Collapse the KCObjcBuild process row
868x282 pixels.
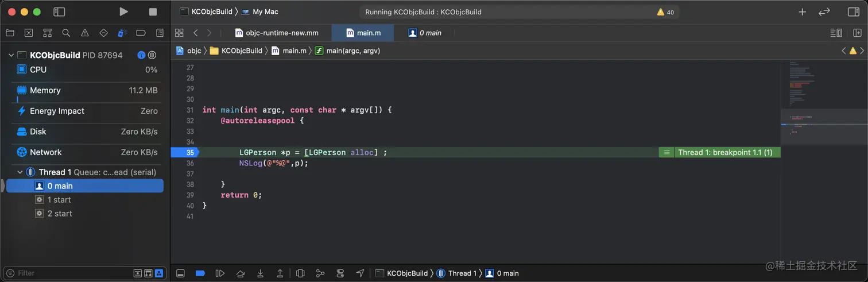(x=11, y=55)
